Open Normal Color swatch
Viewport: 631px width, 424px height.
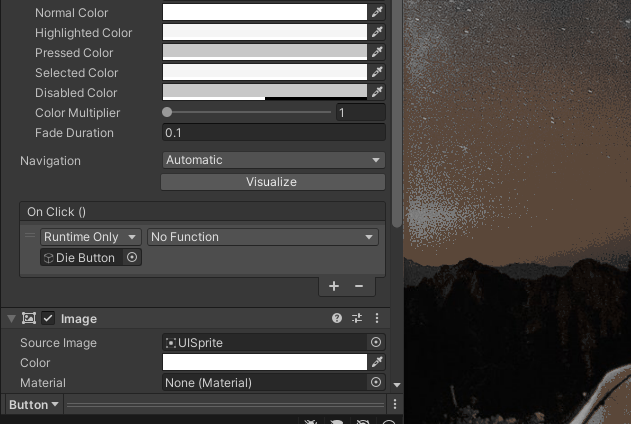(x=265, y=12)
